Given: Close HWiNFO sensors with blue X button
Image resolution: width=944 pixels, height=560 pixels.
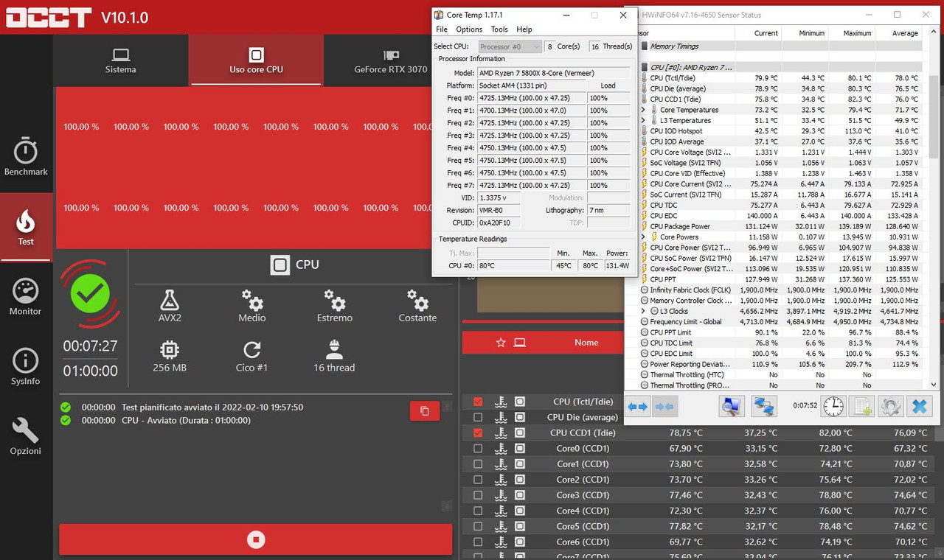Looking at the screenshot, I should pos(919,406).
